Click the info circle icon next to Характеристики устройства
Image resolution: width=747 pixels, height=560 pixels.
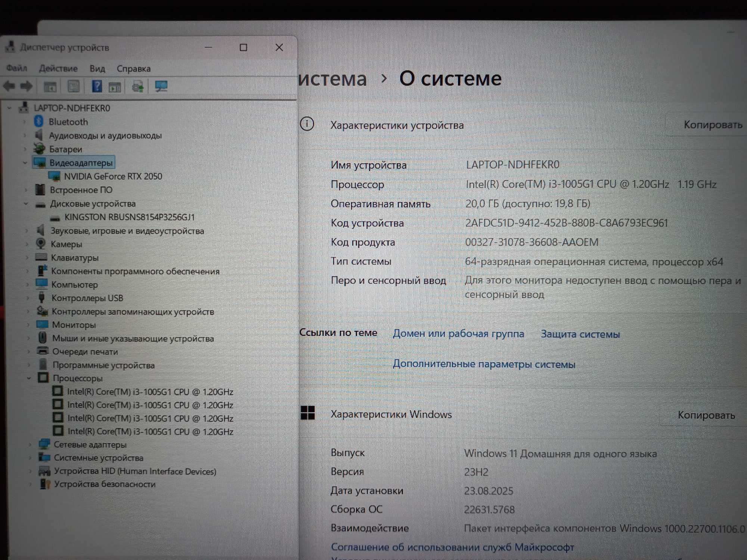[307, 124]
